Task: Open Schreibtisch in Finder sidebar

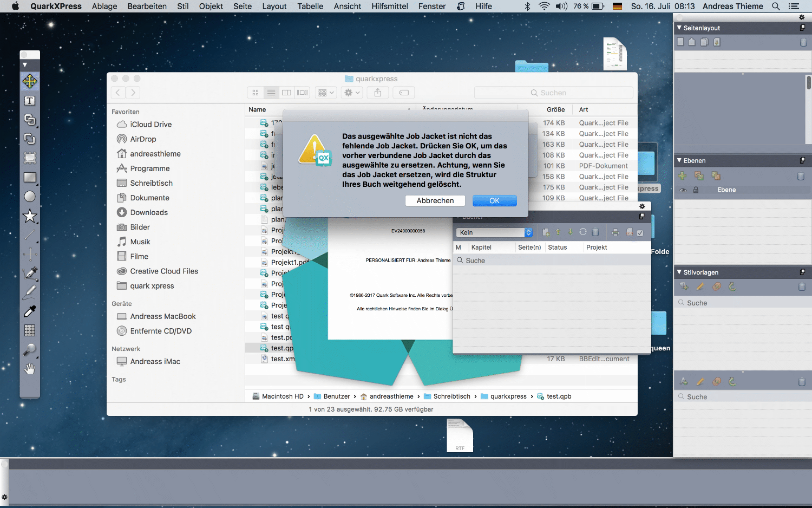Action: pyautogui.click(x=151, y=183)
